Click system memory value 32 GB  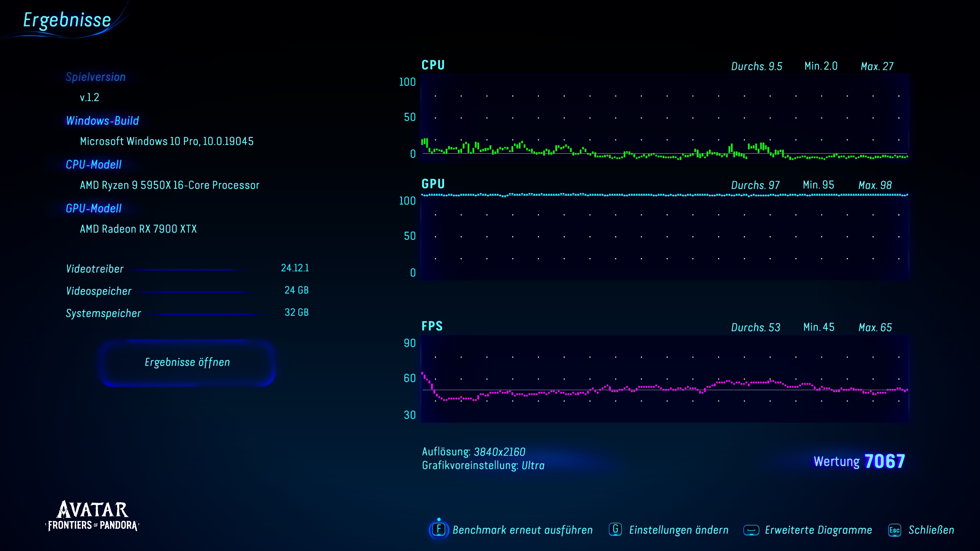[x=297, y=312]
